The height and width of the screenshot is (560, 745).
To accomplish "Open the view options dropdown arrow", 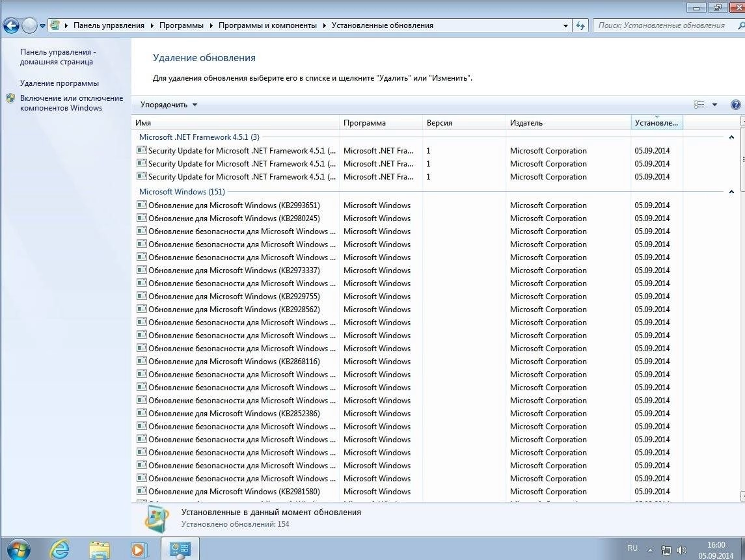I will click(714, 105).
